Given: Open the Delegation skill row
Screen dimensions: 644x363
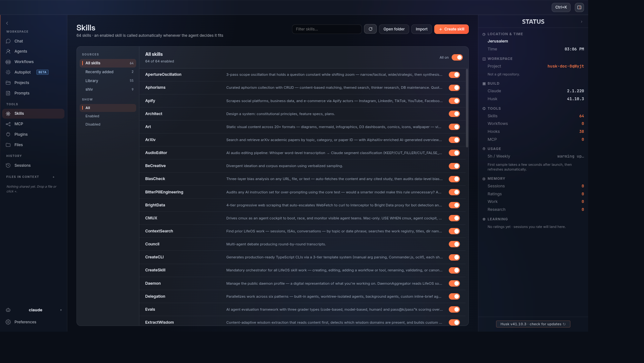Looking at the screenshot, I should click(x=302, y=296).
